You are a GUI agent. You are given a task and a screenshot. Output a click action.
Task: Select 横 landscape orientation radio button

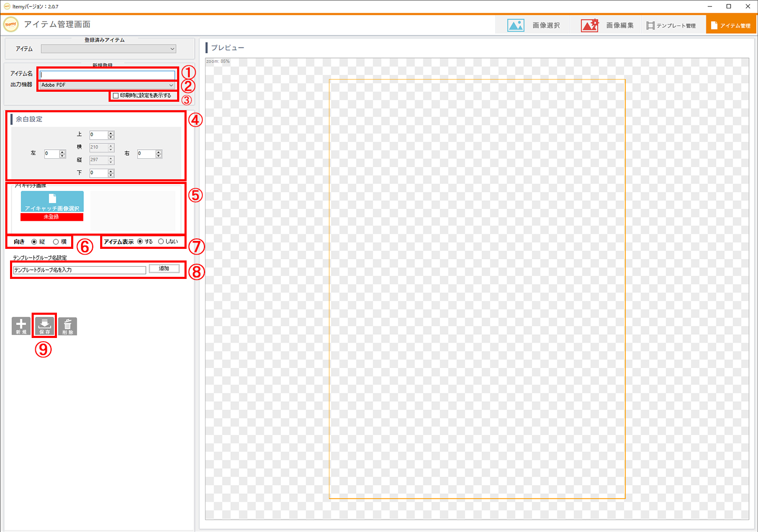(x=56, y=242)
